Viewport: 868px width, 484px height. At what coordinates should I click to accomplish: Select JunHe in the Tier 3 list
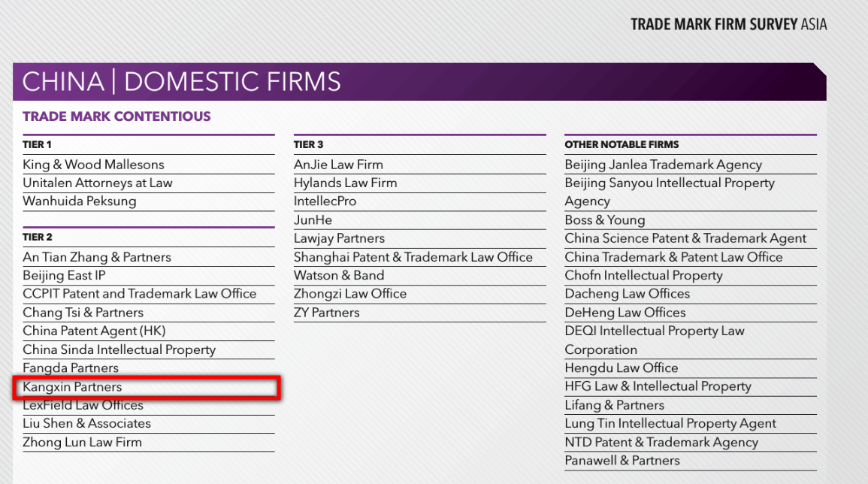pos(313,220)
